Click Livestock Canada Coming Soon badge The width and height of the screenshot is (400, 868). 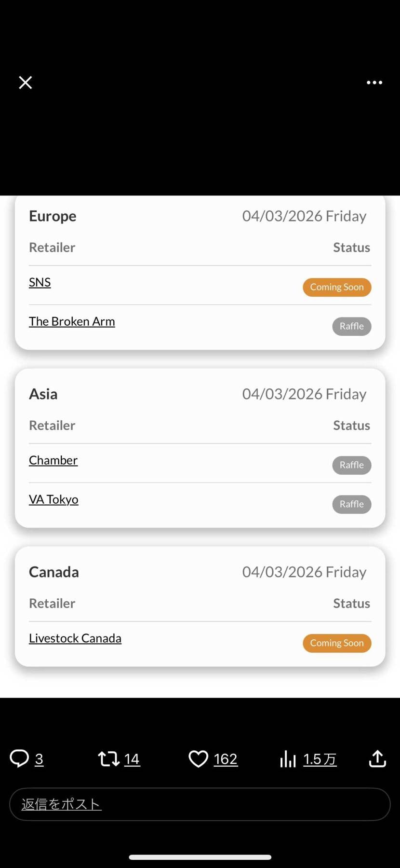[337, 643]
